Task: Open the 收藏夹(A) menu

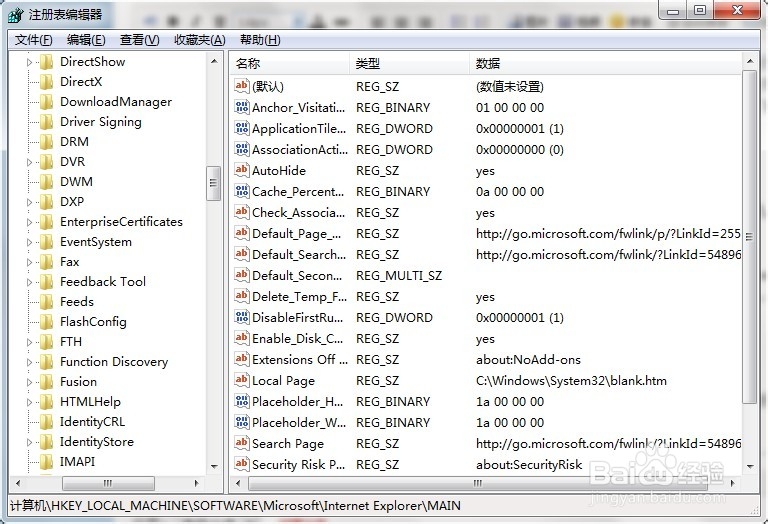Action: (x=200, y=40)
